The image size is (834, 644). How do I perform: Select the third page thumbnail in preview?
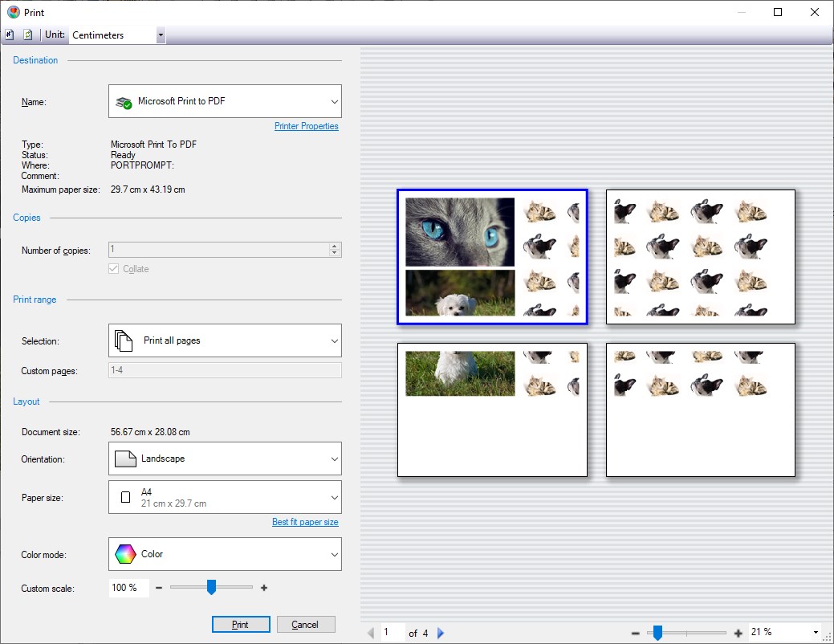click(x=491, y=410)
